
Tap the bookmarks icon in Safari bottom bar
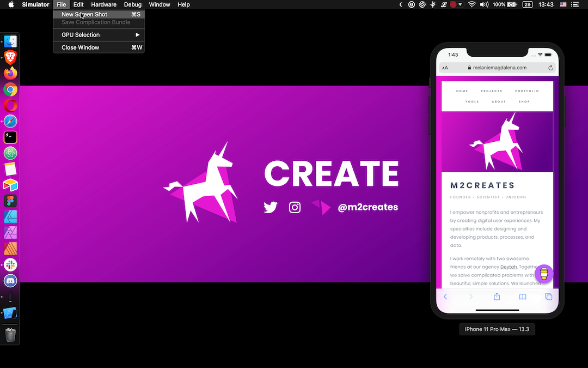(522, 296)
